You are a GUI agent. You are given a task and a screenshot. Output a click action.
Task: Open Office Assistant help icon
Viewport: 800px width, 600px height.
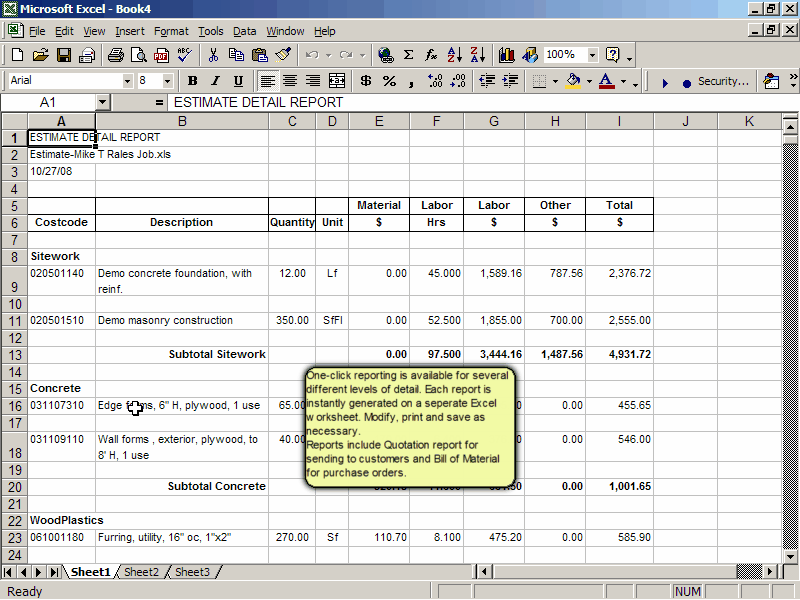coord(612,55)
